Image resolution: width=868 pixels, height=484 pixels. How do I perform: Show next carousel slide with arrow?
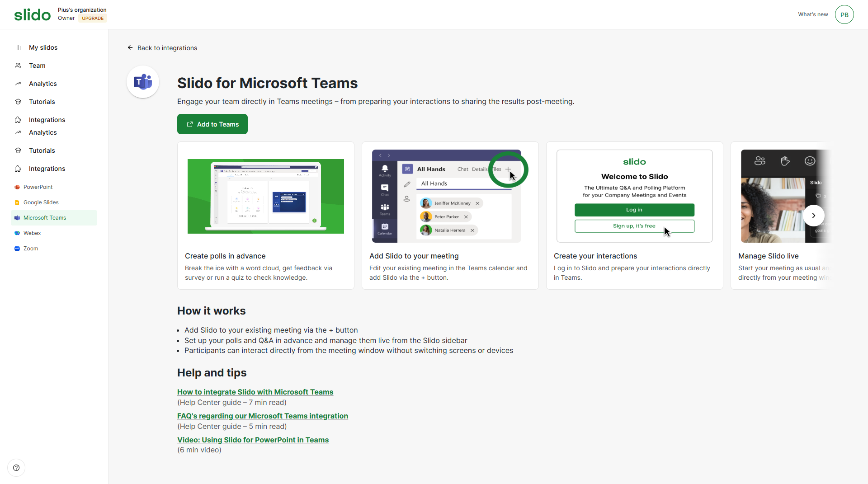(x=813, y=216)
